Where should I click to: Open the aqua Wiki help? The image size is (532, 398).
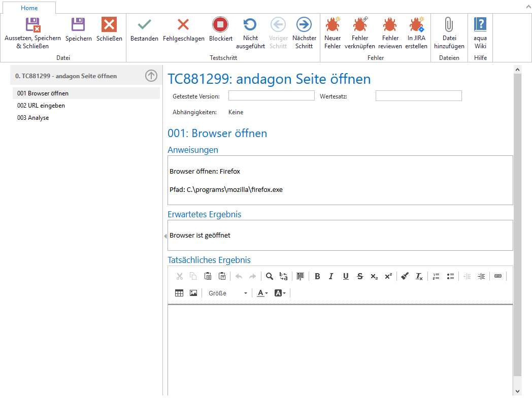(480, 29)
